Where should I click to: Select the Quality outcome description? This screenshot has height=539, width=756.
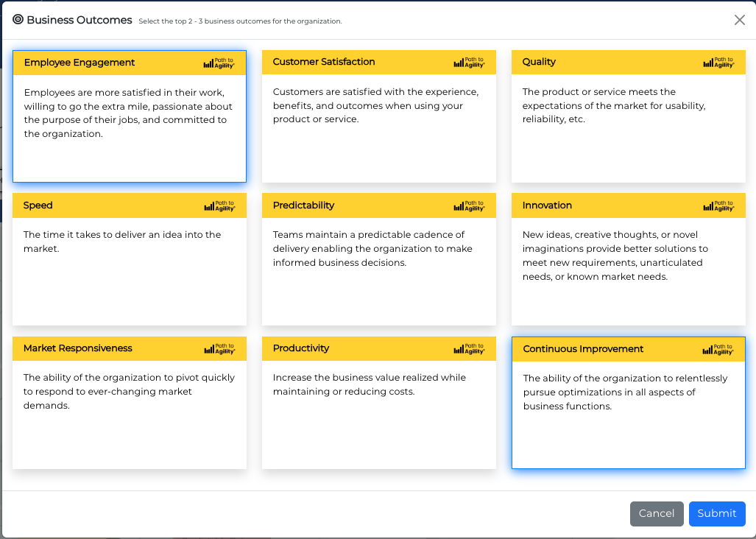(614, 105)
